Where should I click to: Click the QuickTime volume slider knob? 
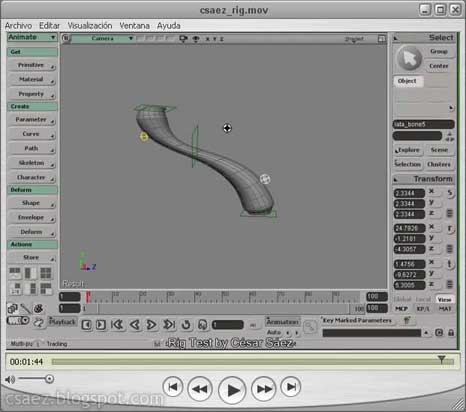[49, 379]
